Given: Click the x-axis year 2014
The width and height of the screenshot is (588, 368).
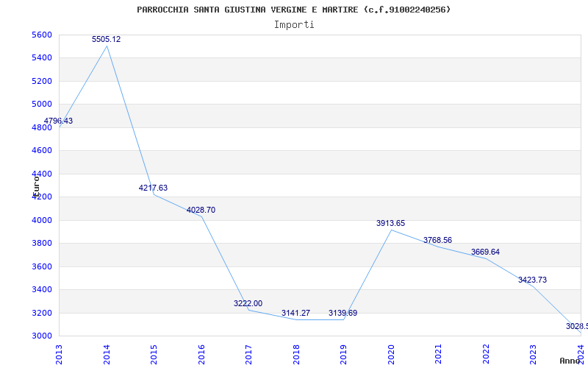Looking at the screenshot, I should pyautogui.click(x=107, y=355).
